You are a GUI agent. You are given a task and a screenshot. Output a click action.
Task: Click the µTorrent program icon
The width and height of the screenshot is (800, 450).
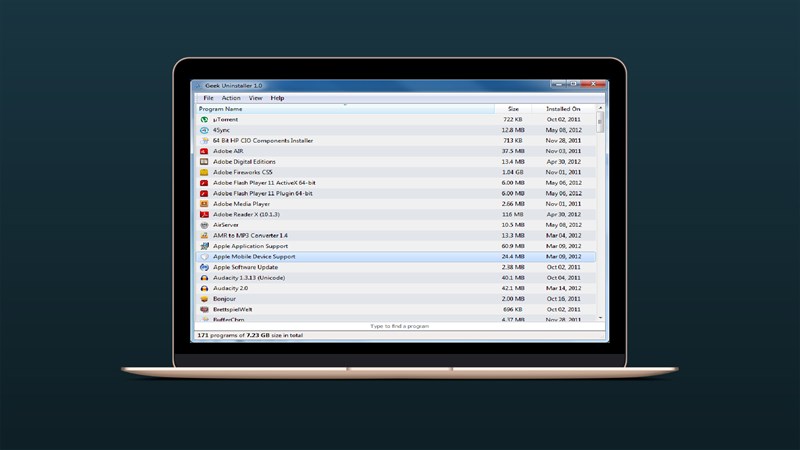coord(204,119)
